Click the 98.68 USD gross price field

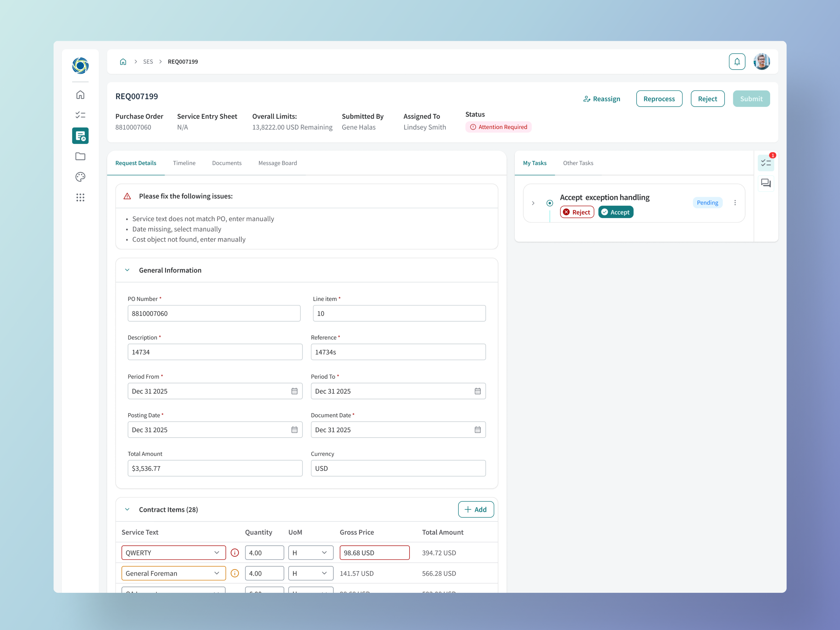pyautogui.click(x=374, y=553)
